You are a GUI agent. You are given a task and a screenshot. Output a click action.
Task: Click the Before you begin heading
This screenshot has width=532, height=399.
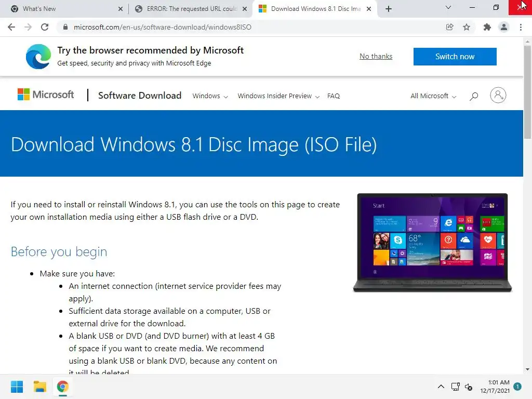tap(59, 252)
